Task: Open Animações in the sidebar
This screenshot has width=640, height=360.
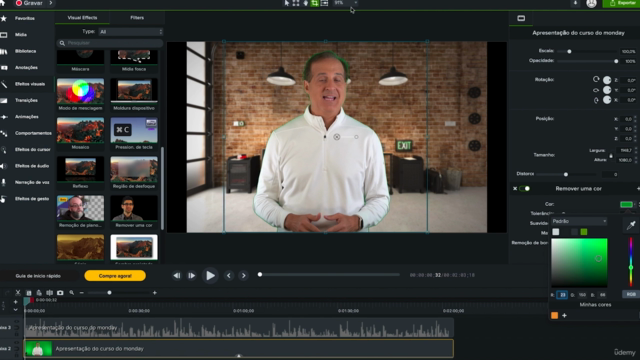Action: [27, 117]
